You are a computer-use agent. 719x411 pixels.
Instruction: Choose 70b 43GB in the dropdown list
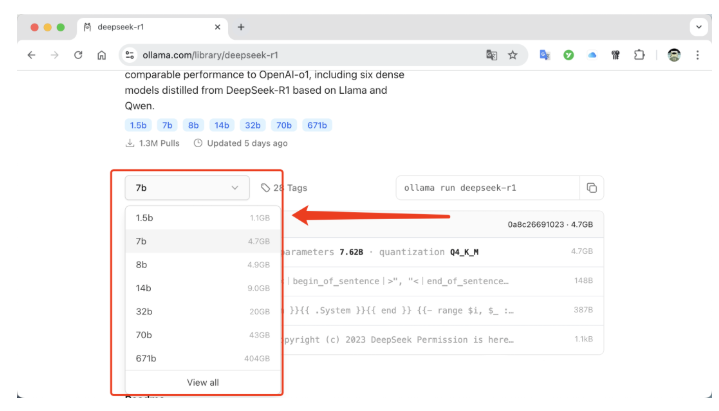click(x=203, y=335)
